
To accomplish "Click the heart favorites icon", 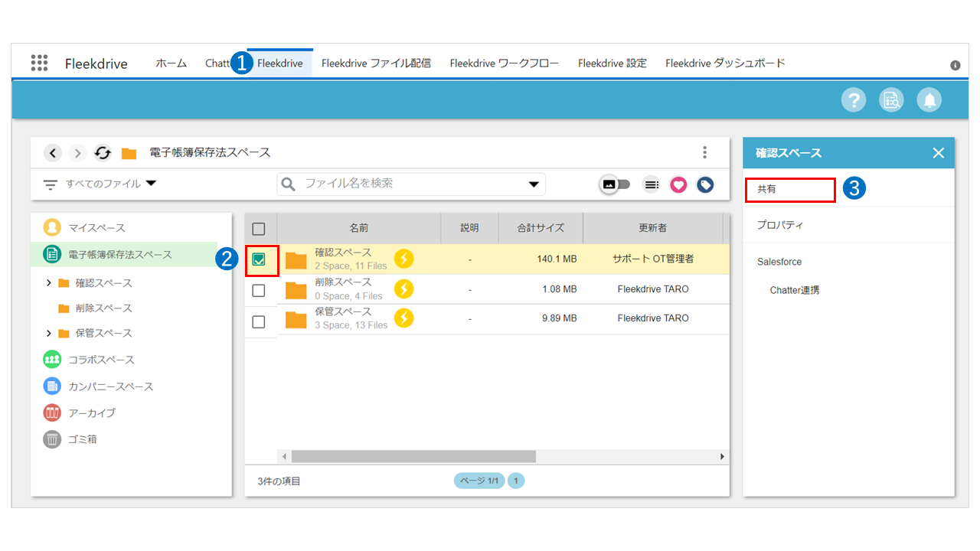I will [x=678, y=184].
